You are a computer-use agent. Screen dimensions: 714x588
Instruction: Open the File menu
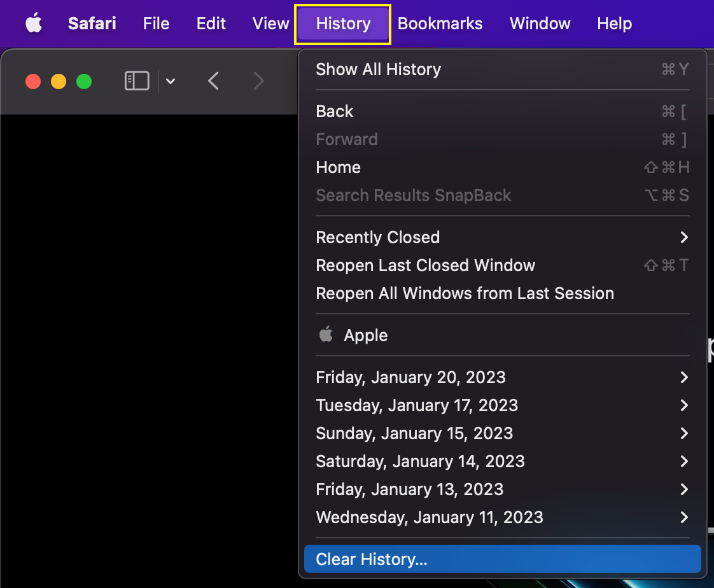pyautogui.click(x=156, y=24)
